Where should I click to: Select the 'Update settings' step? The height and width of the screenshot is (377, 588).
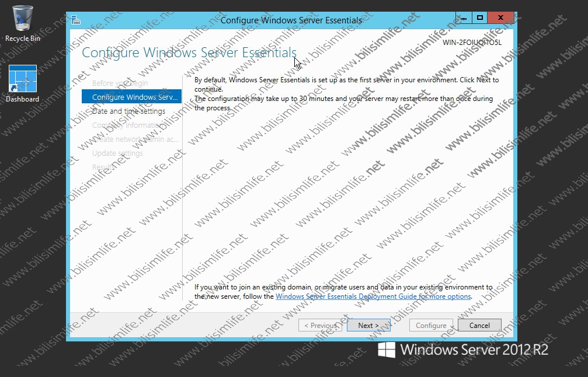pyautogui.click(x=117, y=153)
